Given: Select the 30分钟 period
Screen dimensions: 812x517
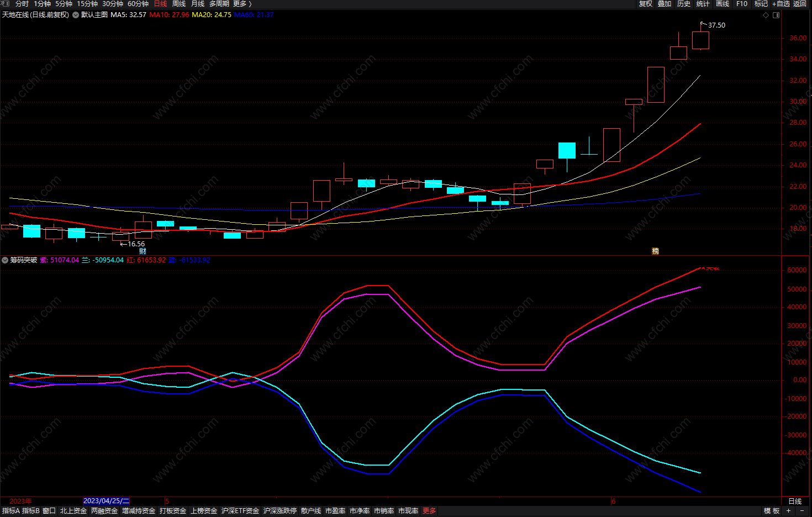Looking at the screenshot, I should (x=113, y=4).
